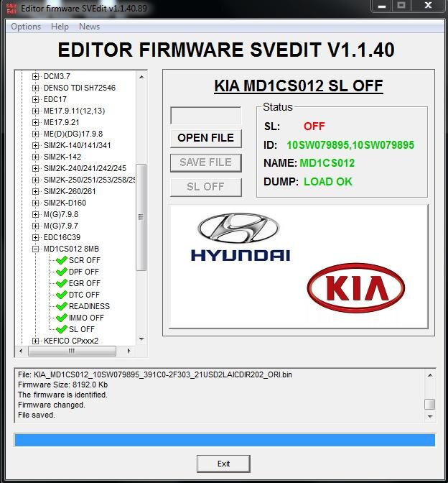Viewport: 448px width, 483px height.
Task: Click the KIA MD1CS012 SL OFF heading
Action: point(299,86)
